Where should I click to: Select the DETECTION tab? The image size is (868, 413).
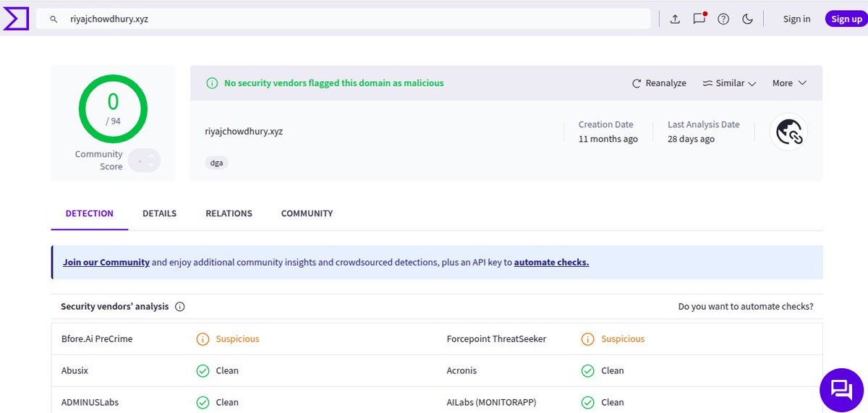coord(90,213)
